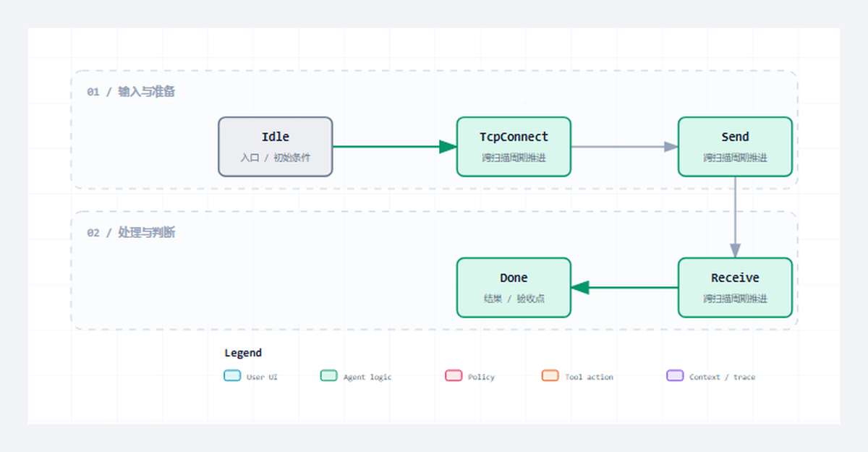Click the "02 / 处理与判断" group label
Screen dimensions: 868x452
[131, 233]
